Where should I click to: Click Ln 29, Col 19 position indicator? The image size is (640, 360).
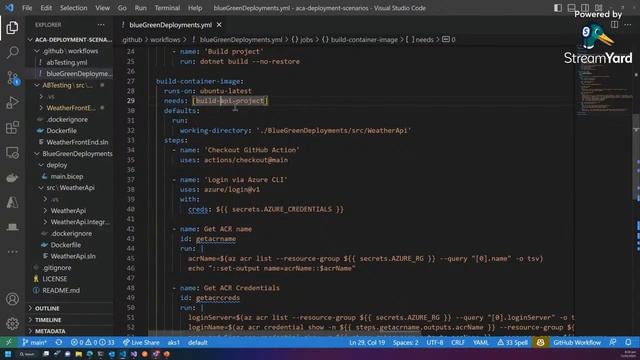point(367,342)
